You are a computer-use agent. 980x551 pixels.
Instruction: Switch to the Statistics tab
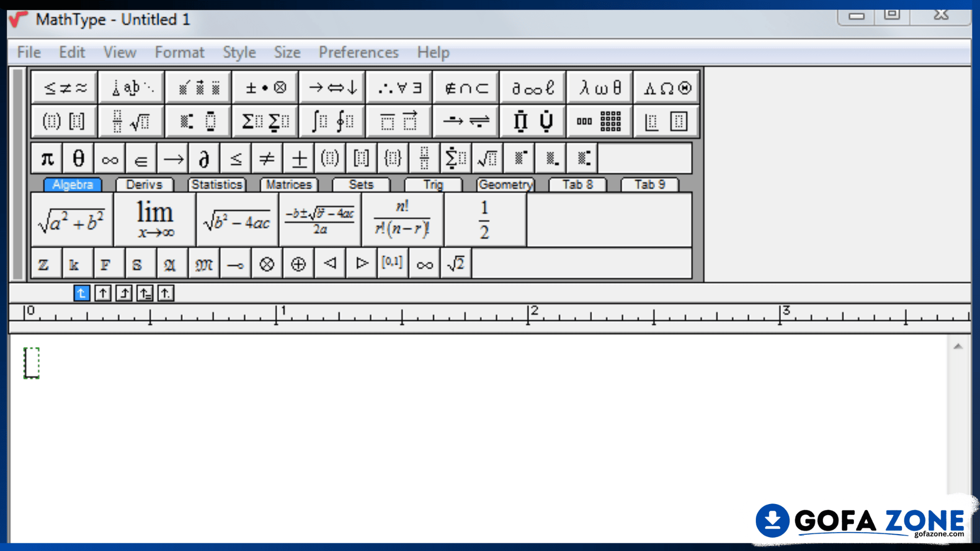coord(217,185)
